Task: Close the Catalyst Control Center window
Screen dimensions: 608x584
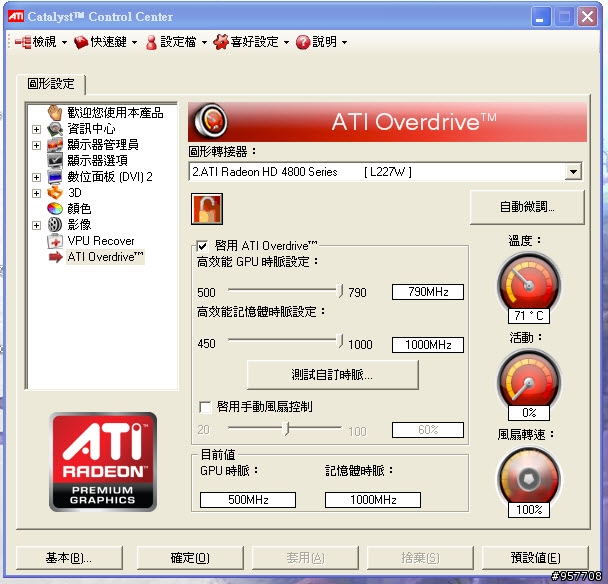Action: 587,17
